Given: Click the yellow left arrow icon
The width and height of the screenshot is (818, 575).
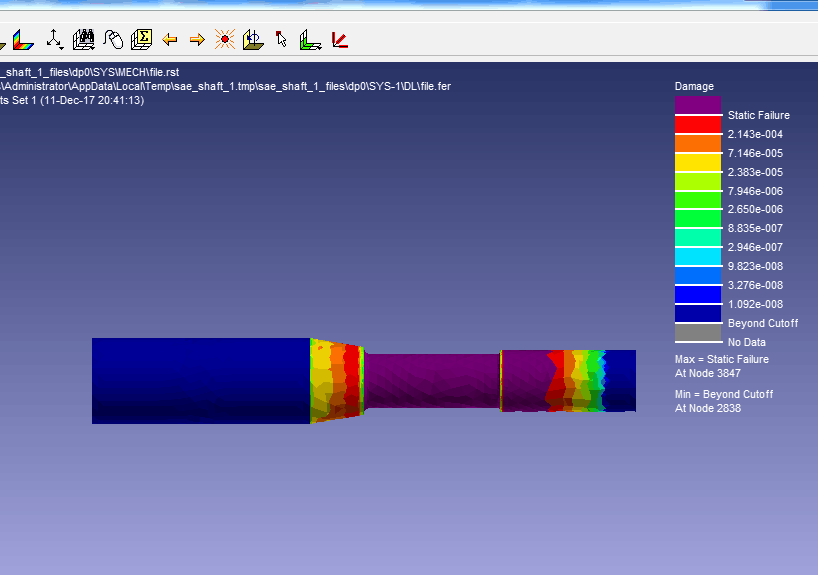Looking at the screenshot, I should point(170,40).
